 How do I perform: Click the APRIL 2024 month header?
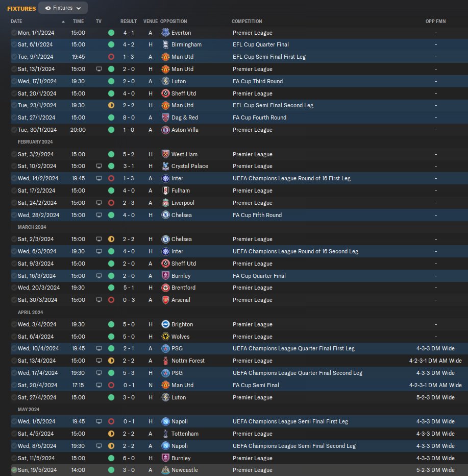(30, 313)
